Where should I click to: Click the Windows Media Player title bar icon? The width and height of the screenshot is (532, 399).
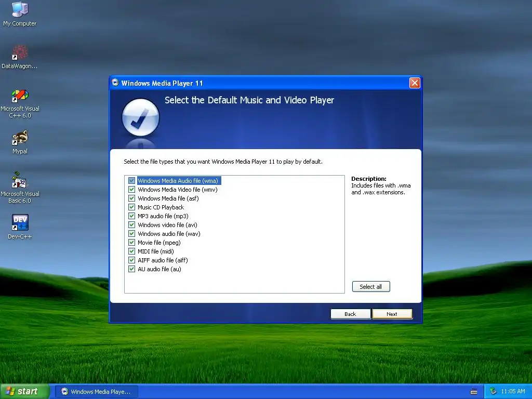coord(115,83)
